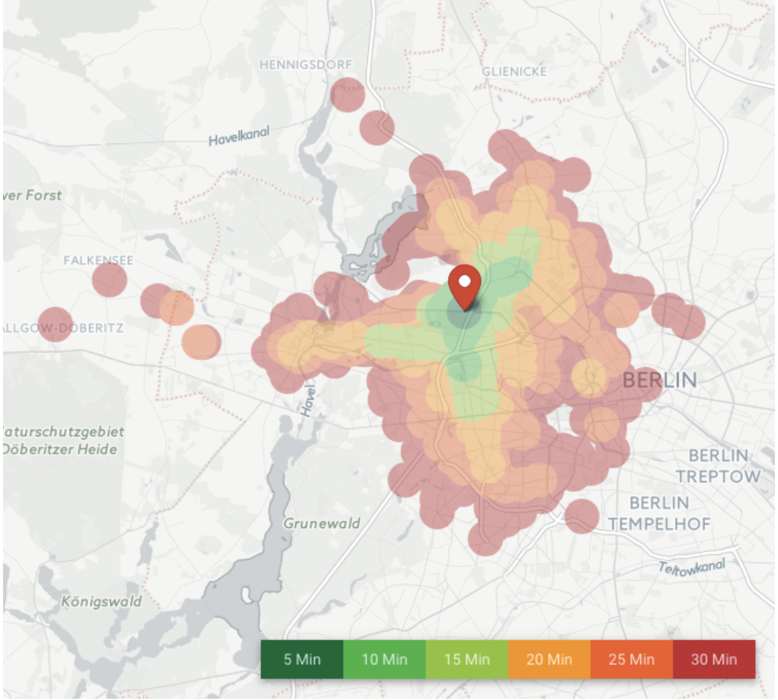Image resolution: width=778 pixels, height=700 pixels.
Task: Click the HENNIGSDORF map label
Action: point(305,65)
